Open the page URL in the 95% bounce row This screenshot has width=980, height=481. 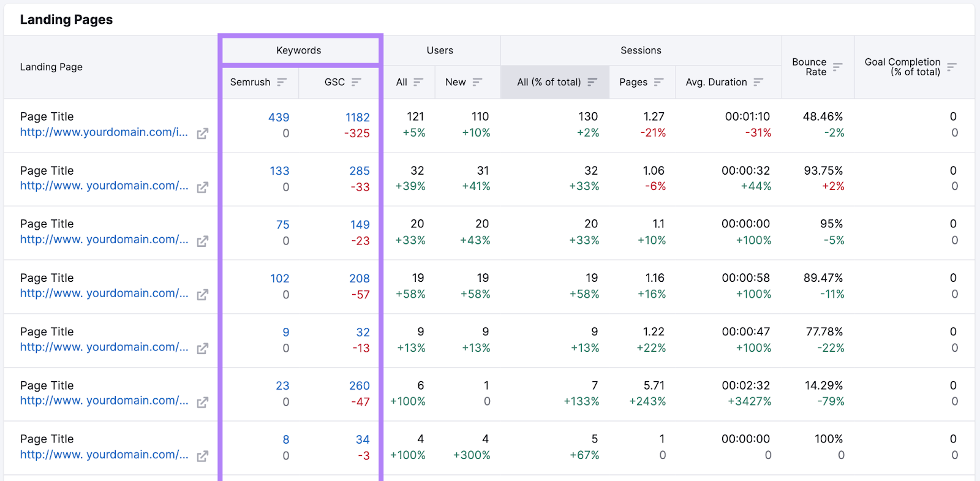click(x=104, y=240)
